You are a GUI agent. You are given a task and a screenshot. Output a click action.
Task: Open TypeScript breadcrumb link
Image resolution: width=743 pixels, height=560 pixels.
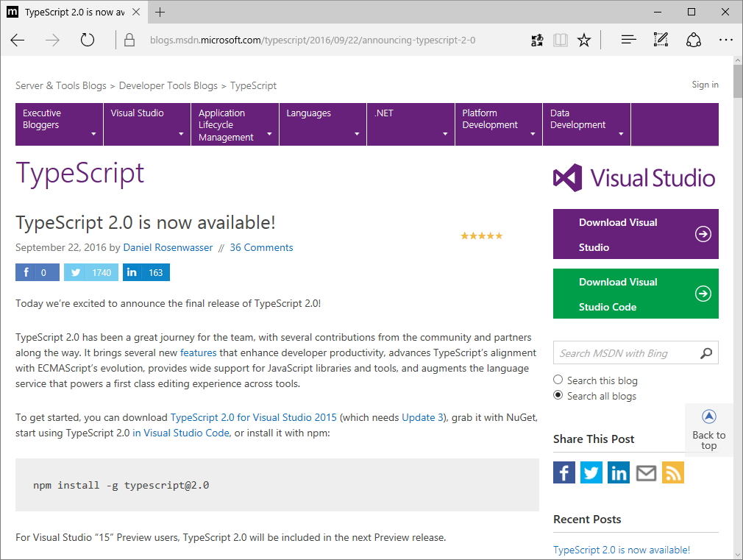point(253,86)
